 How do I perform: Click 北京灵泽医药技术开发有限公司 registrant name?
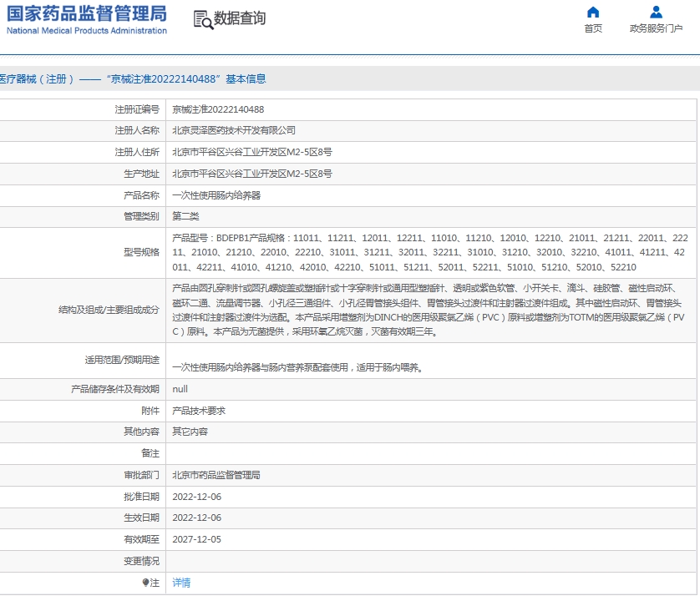click(x=234, y=130)
